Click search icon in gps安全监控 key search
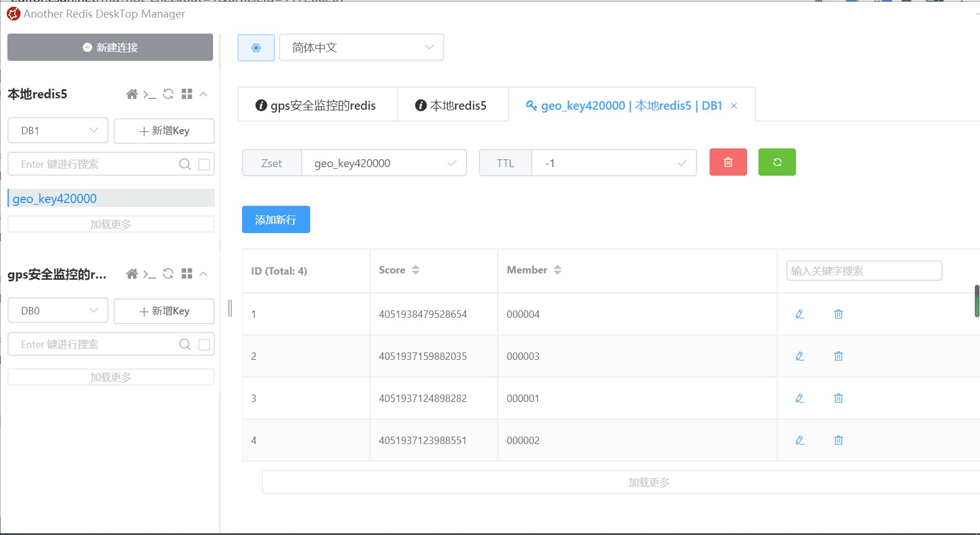The image size is (980, 535). 185,345
